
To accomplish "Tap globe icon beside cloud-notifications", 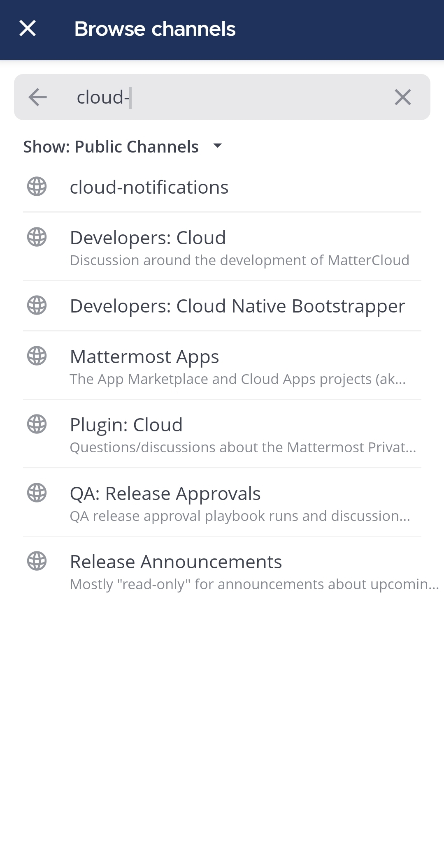I will click(x=37, y=187).
